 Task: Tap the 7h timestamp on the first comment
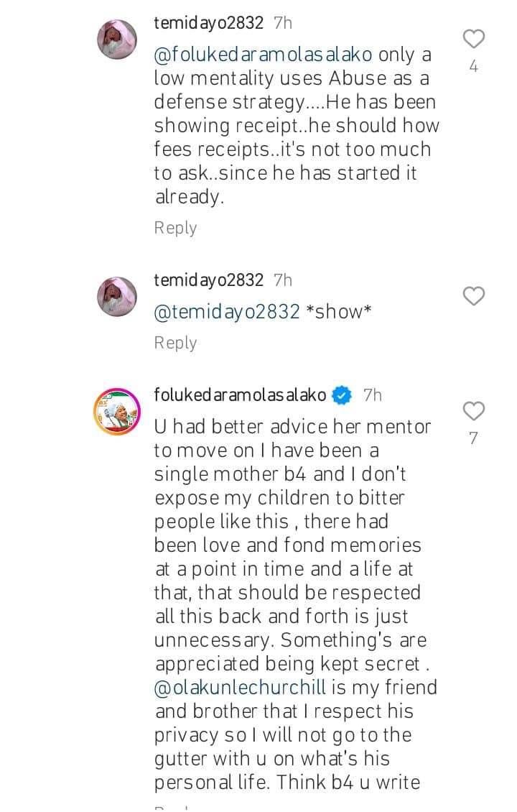[x=283, y=23]
